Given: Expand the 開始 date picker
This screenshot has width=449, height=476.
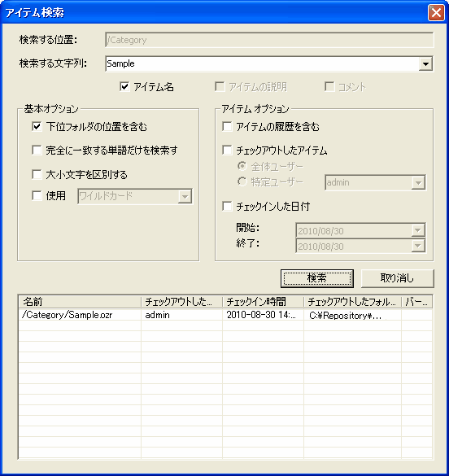Looking at the screenshot, I should pyautogui.click(x=418, y=230).
